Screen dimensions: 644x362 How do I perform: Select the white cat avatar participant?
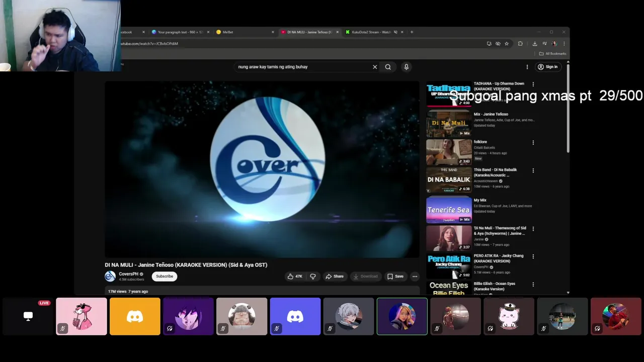pyautogui.click(x=509, y=316)
